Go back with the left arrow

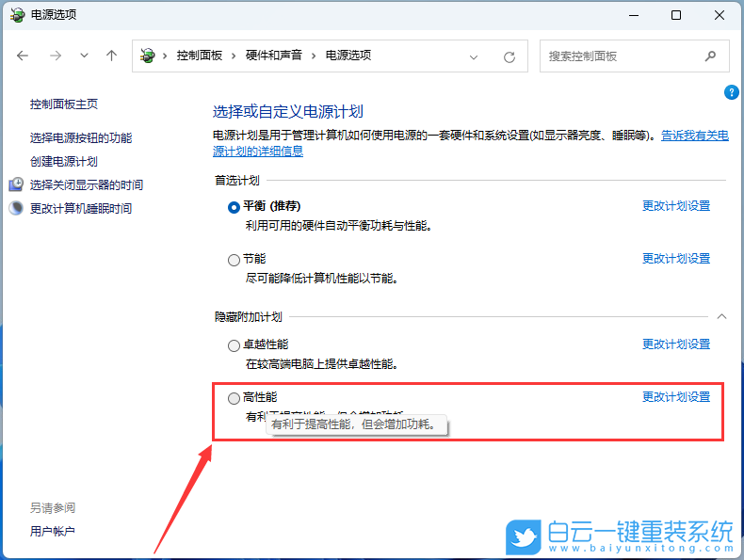pos(23,56)
